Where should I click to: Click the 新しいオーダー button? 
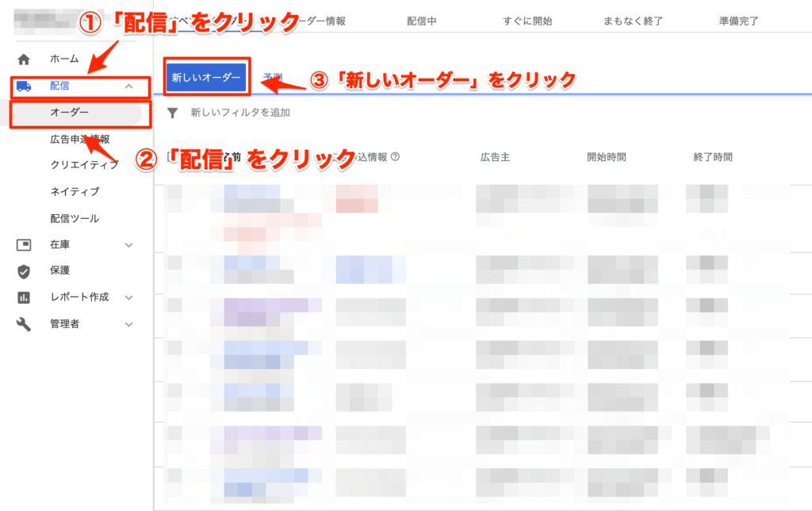tap(206, 77)
